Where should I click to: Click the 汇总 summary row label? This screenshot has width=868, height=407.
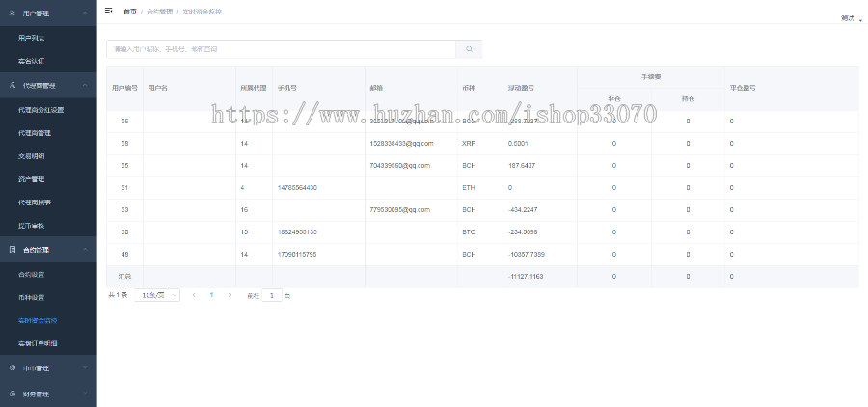pos(124,277)
